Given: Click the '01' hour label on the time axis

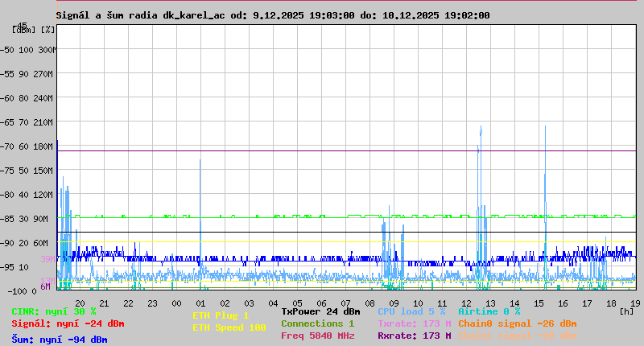Looking at the screenshot, I should [x=200, y=303].
